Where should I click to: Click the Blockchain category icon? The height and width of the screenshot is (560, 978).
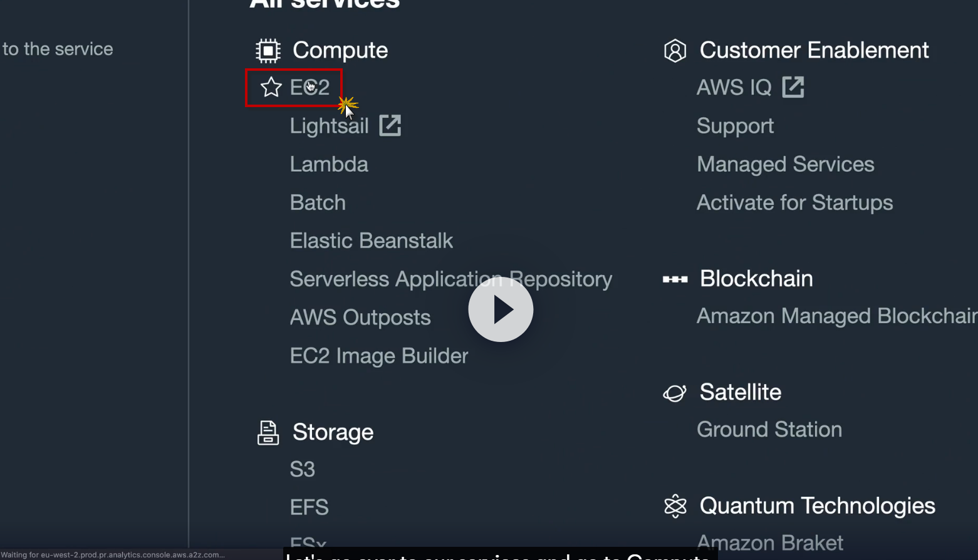[675, 279]
